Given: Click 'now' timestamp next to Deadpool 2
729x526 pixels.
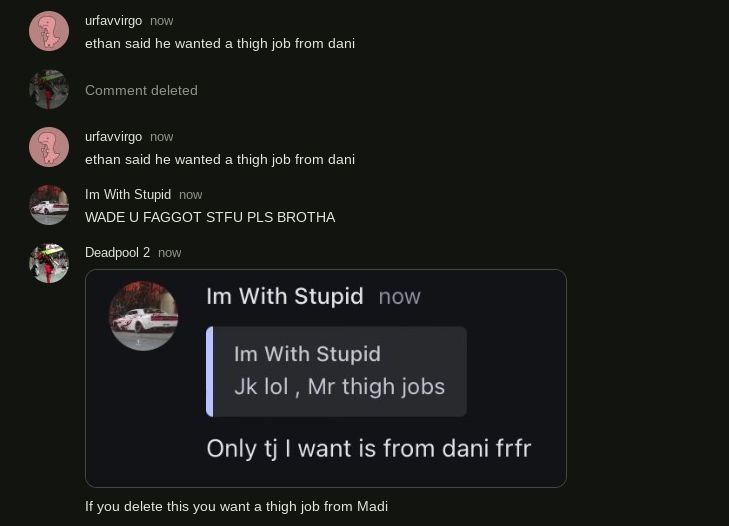Looking at the screenshot, I should coord(170,253).
